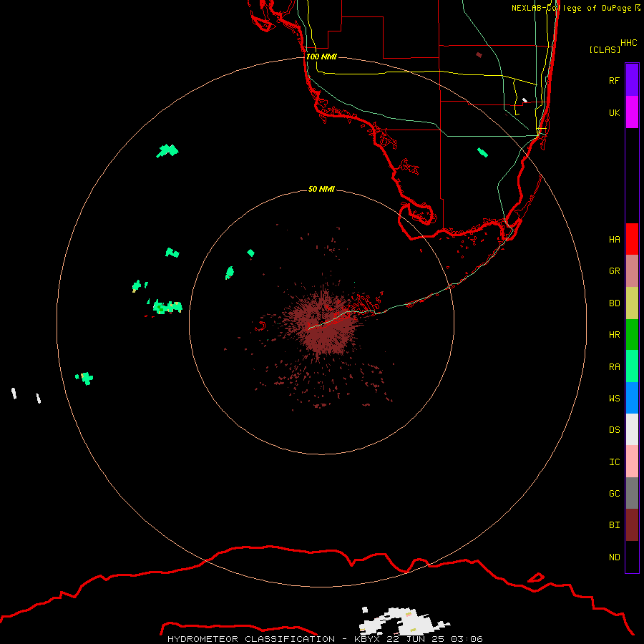Click the 22 JUN 25 date text
Image resolution: width=644 pixels, height=644 pixels.
pyautogui.click(x=416, y=639)
